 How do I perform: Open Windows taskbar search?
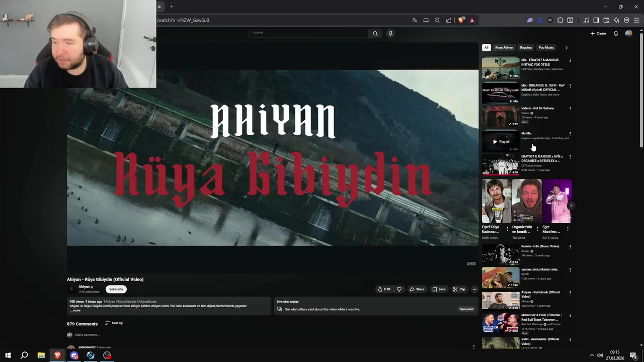[24, 355]
